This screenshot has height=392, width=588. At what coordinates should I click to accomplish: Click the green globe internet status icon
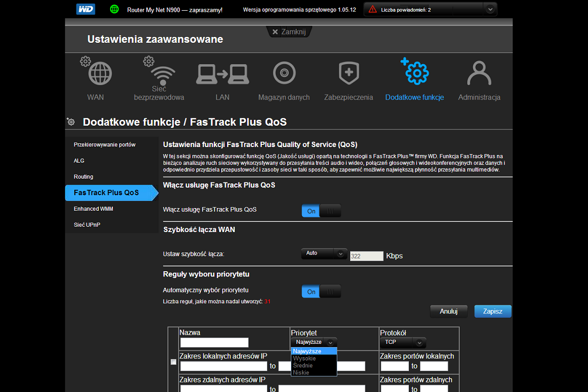pos(114,9)
